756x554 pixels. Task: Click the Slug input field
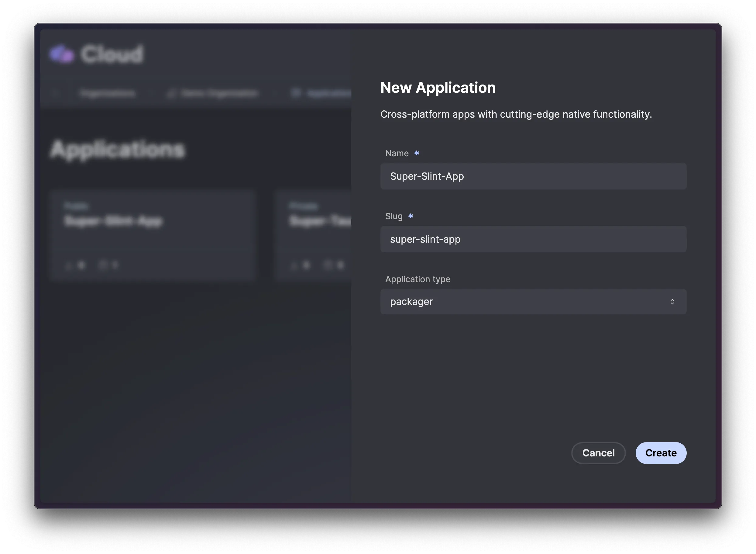coord(533,239)
